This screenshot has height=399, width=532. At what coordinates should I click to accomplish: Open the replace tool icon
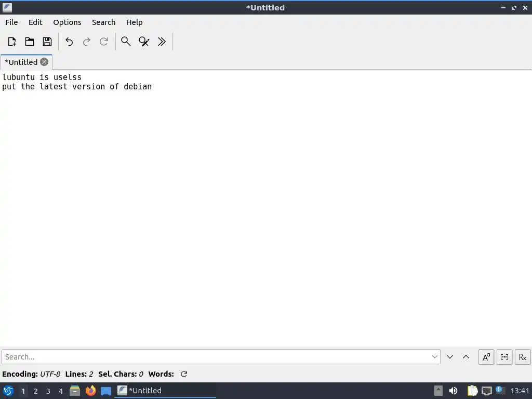click(144, 42)
